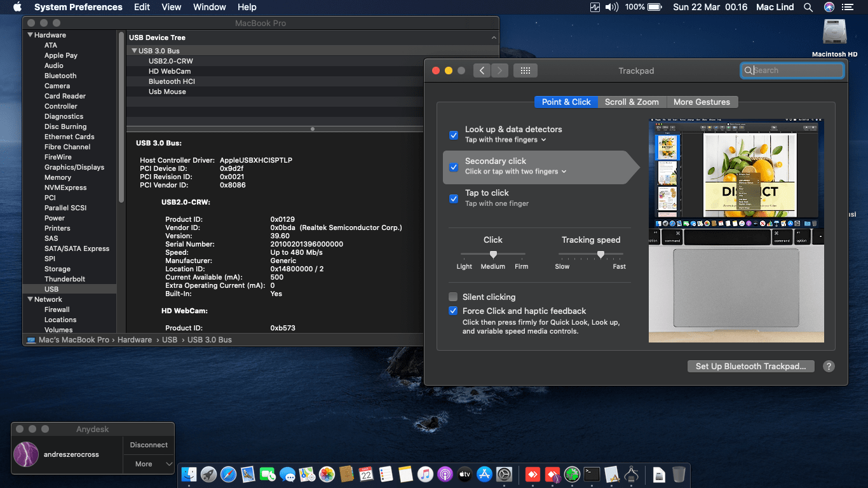Open App Store in the Dock
868x488 pixels.
(484, 474)
